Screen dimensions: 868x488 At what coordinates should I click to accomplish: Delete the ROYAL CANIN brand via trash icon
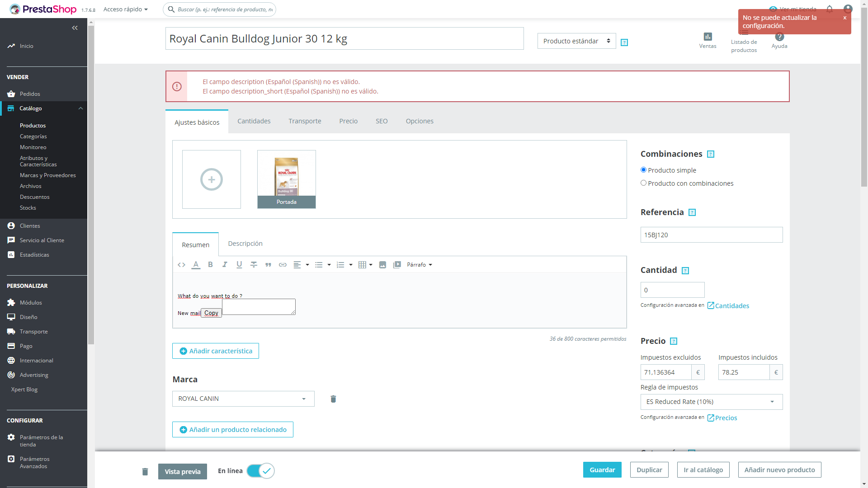(x=333, y=399)
